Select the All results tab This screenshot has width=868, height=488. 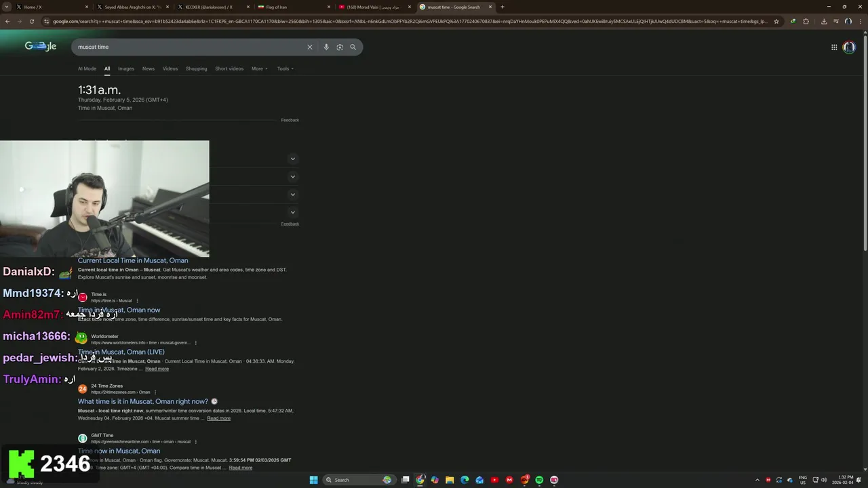pos(106,68)
